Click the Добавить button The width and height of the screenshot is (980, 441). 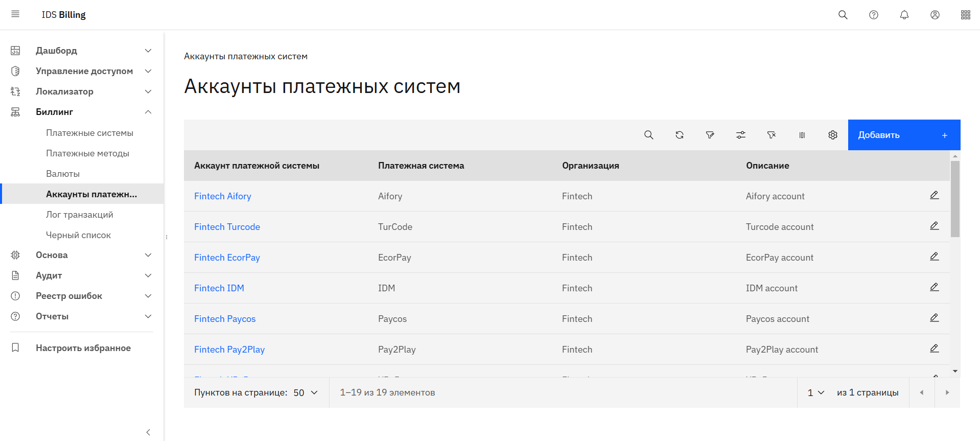tap(903, 135)
